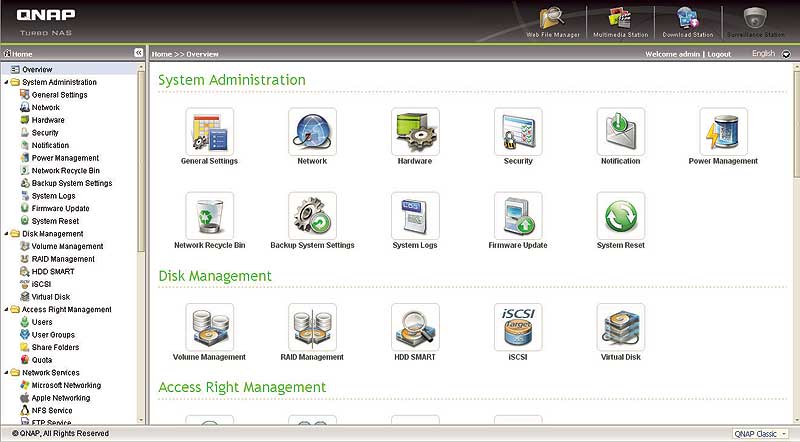Open the iSCSI target icon in main panel

518,327
